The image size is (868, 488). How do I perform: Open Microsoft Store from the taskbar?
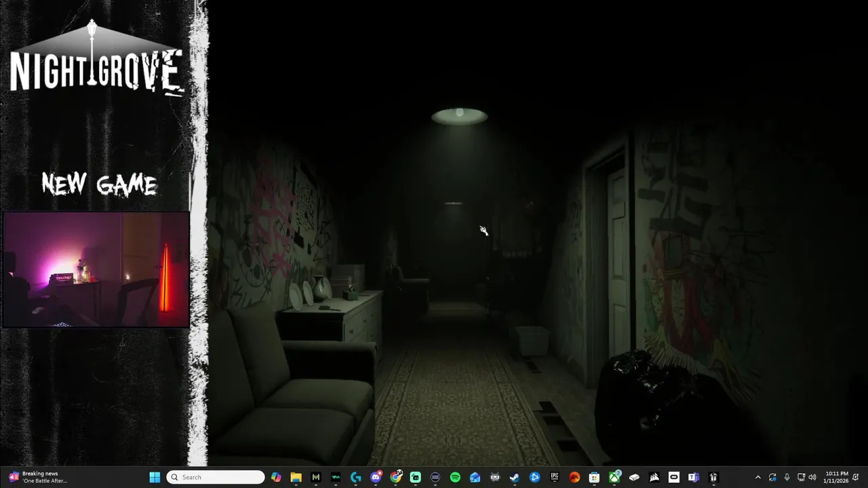(x=594, y=477)
